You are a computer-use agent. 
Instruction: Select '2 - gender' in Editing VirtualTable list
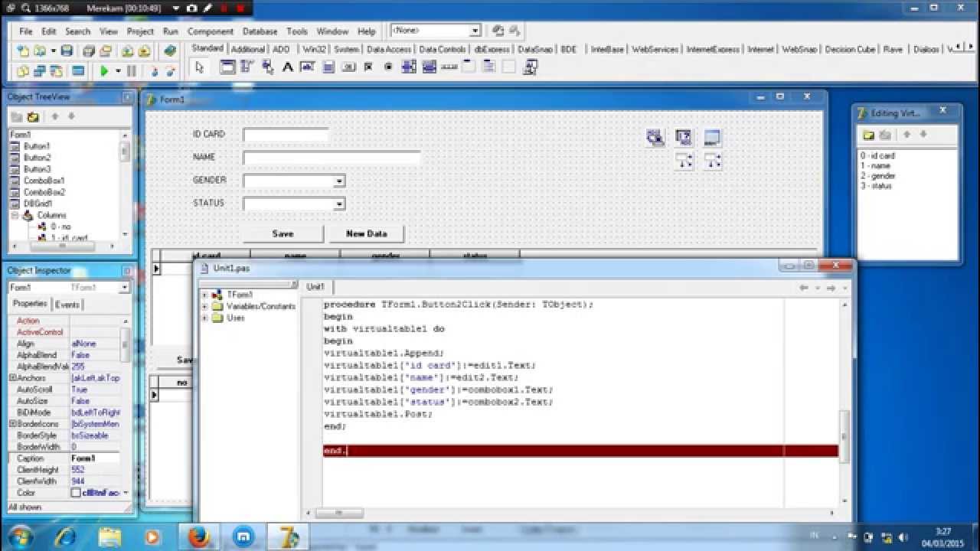[877, 176]
